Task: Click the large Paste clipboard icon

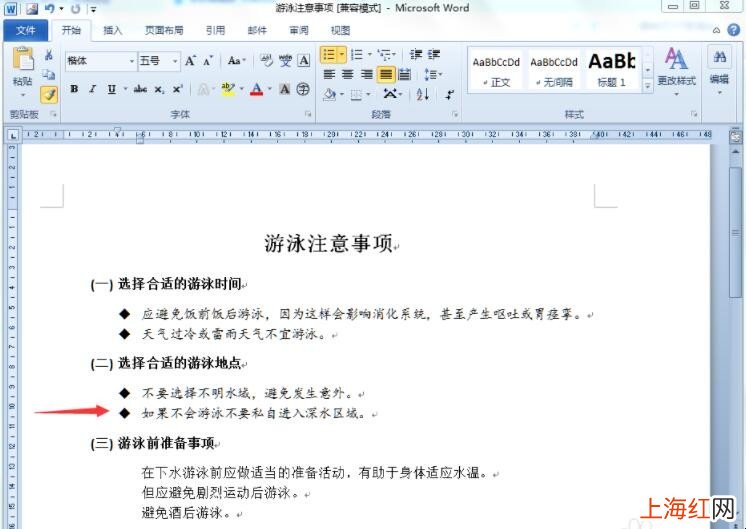Action: (x=22, y=59)
